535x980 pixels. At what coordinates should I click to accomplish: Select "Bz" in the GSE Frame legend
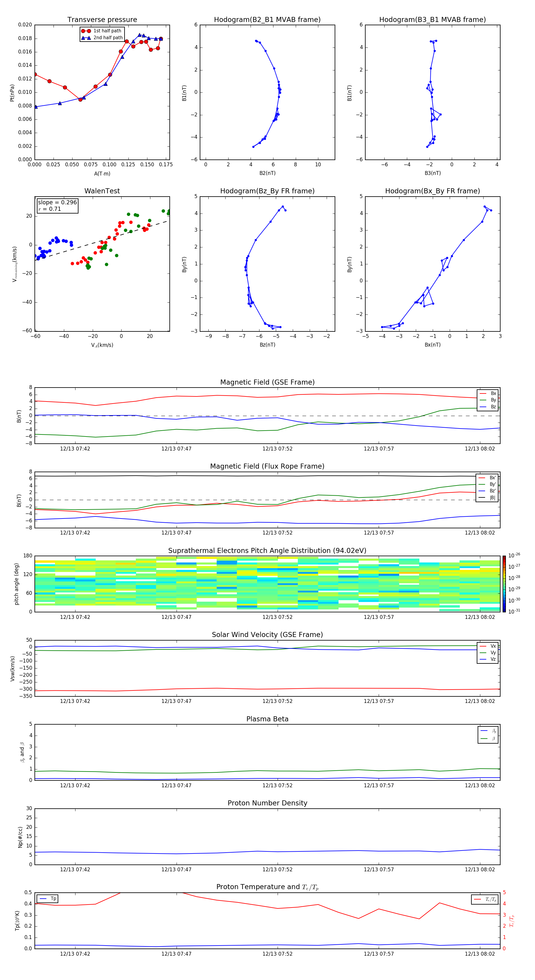(x=488, y=407)
